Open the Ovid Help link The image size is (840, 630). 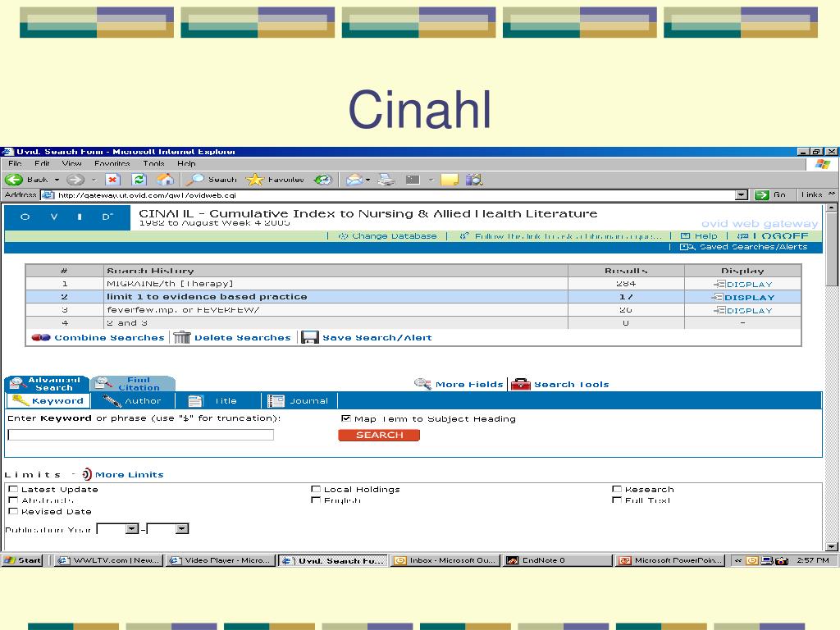(x=699, y=235)
